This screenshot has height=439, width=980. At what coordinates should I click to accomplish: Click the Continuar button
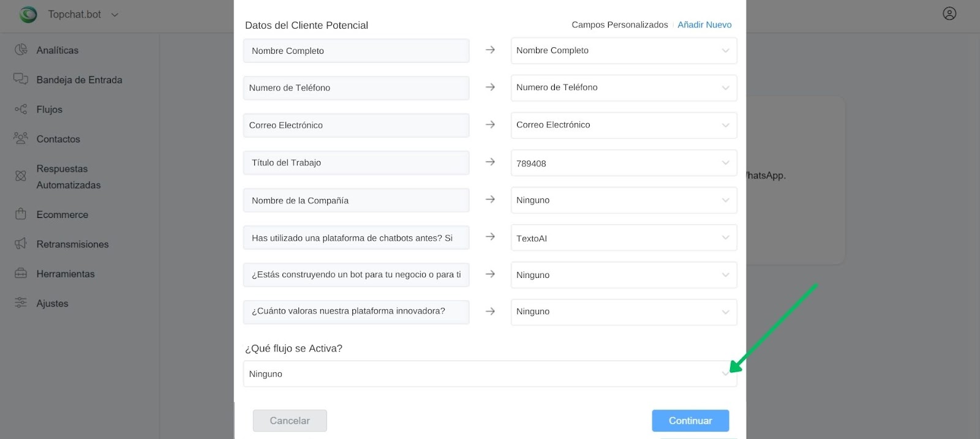pos(690,421)
